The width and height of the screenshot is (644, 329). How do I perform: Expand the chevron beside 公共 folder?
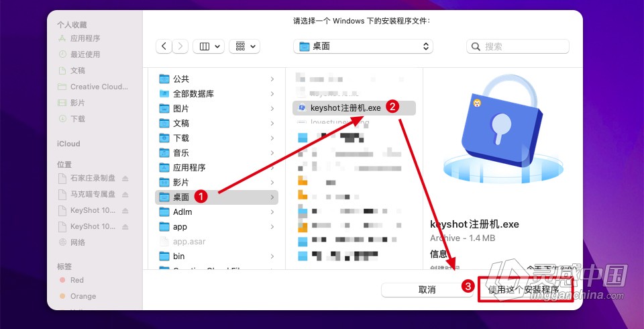(x=272, y=79)
